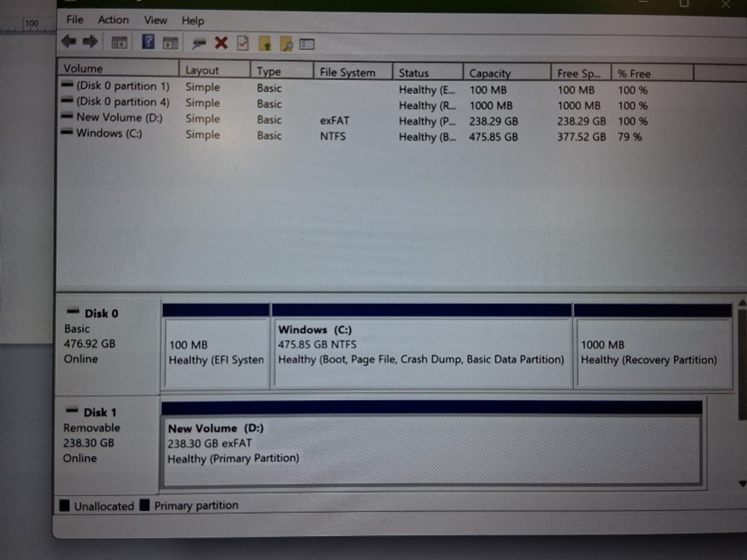The image size is (747, 560).
Task: Open Help via blue question mark icon
Action: click(x=148, y=42)
